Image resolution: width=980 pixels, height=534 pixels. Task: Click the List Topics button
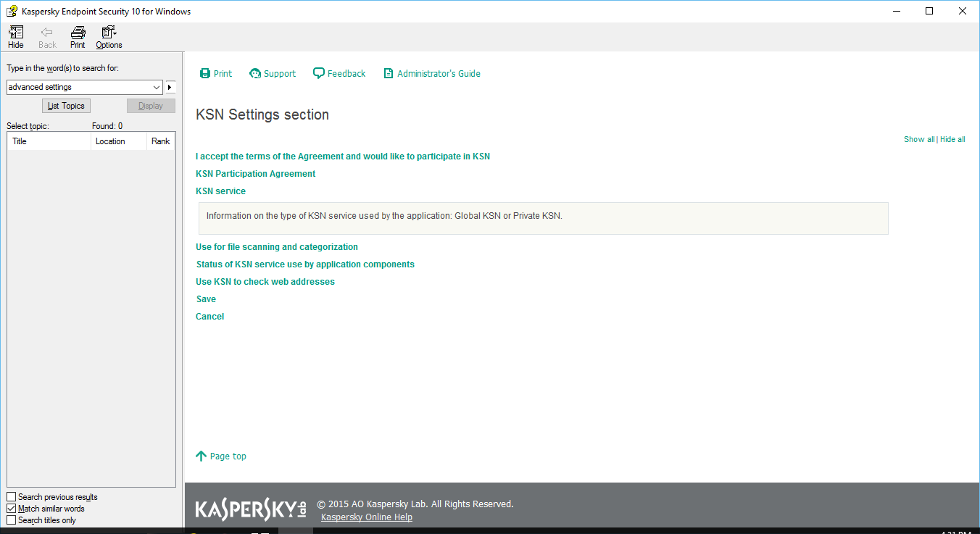(x=66, y=106)
